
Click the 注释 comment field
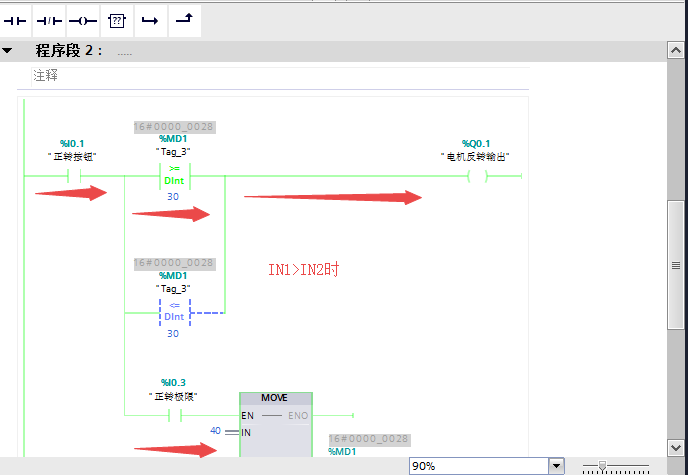coord(46,75)
